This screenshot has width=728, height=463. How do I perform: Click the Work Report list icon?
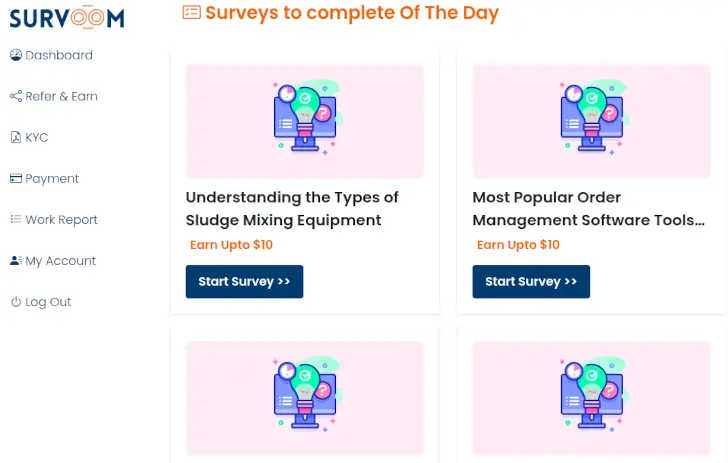coord(16,219)
